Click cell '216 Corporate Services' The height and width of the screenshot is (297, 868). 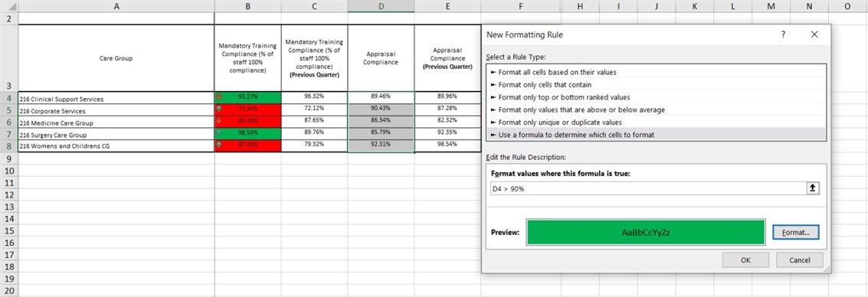[x=116, y=110]
